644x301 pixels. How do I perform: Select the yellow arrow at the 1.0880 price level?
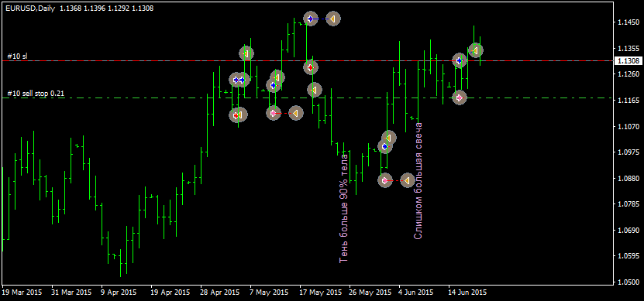coord(407,180)
